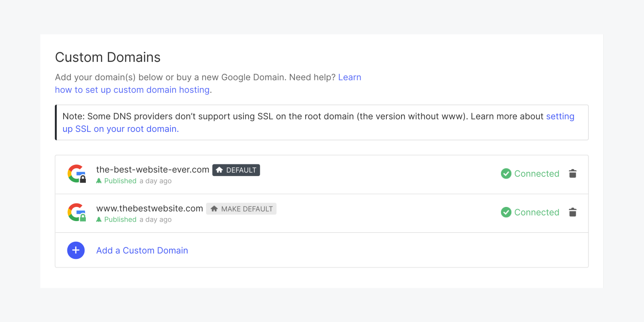Open Add a Custom Domain link
Image resolution: width=644 pixels, height=322 pixels.
[142, 250]
